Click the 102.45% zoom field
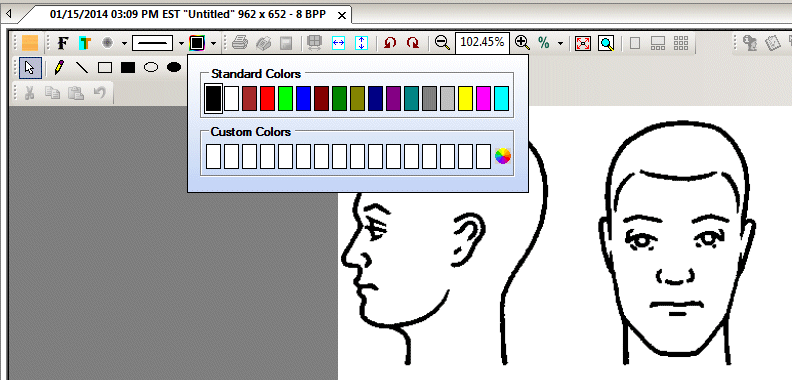Viewport: 792px width, 380px height. [x=482, y=42]
